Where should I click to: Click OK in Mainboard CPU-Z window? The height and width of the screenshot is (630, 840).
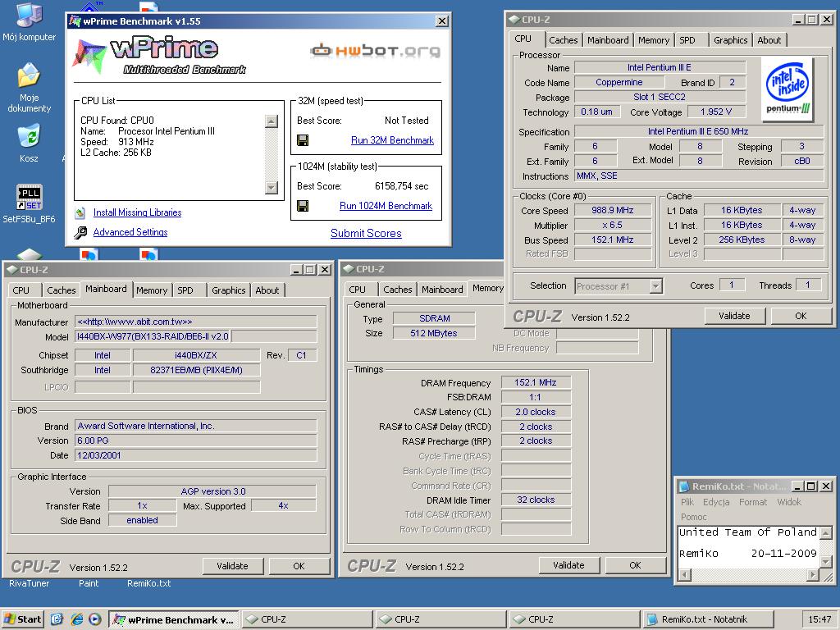299,566
